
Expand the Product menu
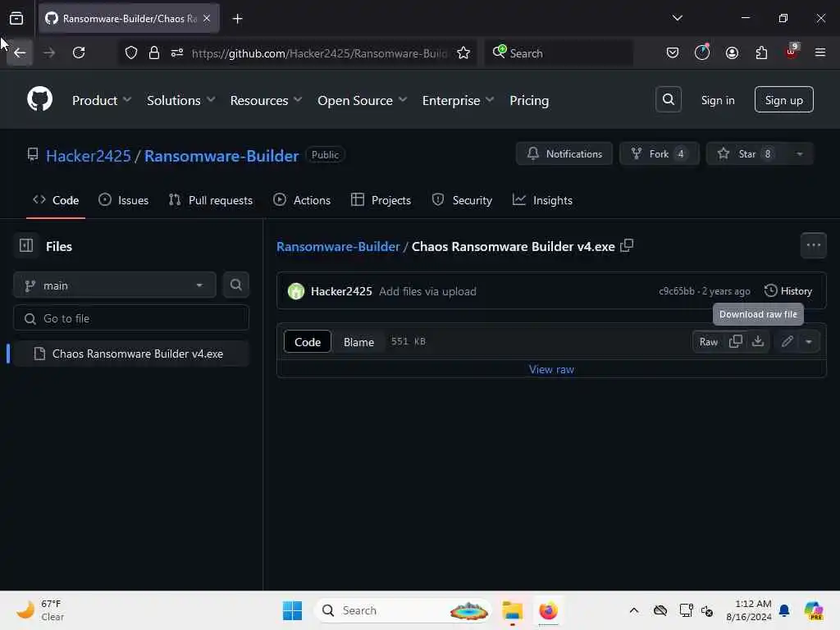[x=102, y=100]
